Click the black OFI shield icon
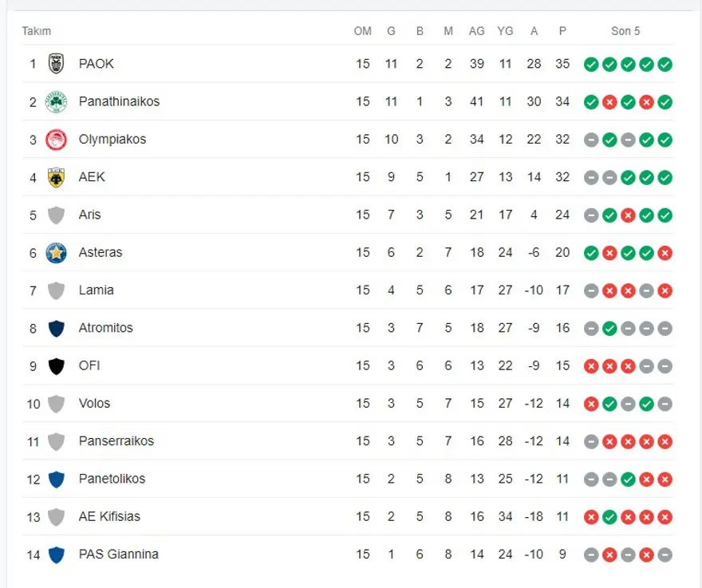Image resolution: width=702 pixels, height=588 pixels. tap(56, 366)
